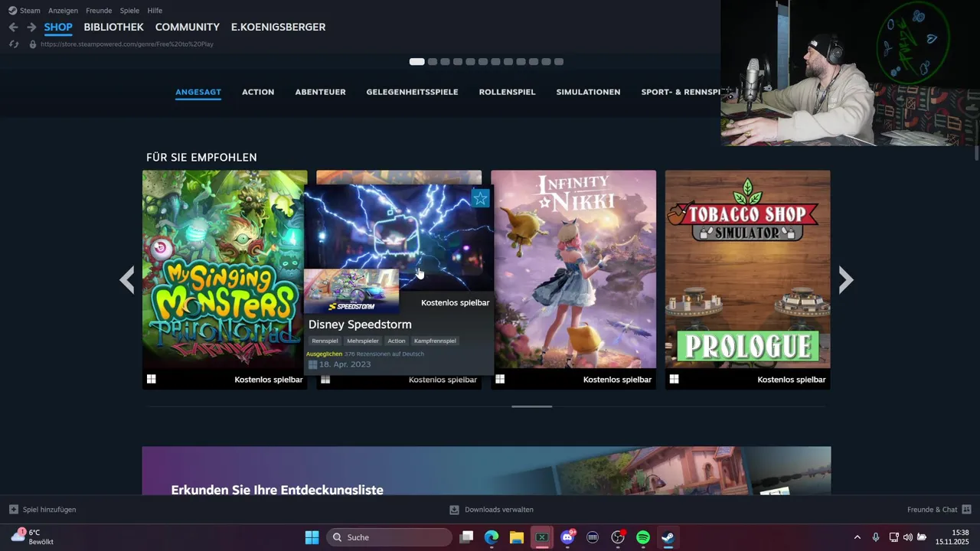Click the Disney Speedstorm wishlist star icon

click(x=480, y=199)
